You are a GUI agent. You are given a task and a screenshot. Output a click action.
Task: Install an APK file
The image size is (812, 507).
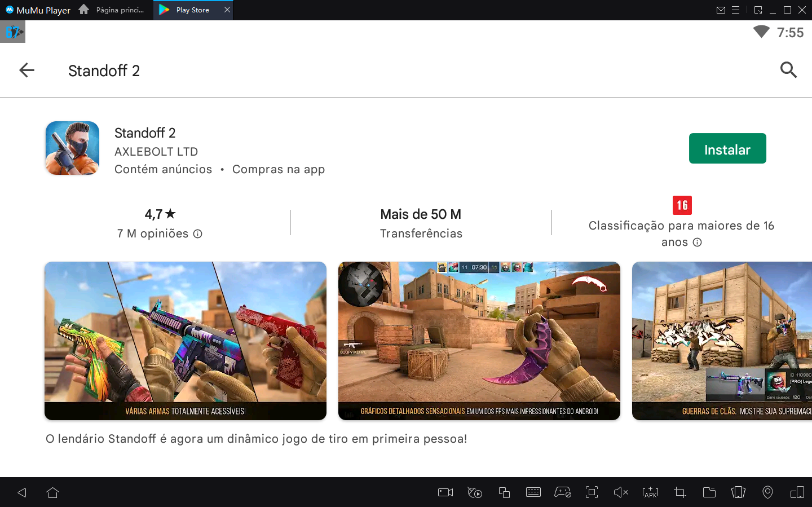[x=650, y=492]
